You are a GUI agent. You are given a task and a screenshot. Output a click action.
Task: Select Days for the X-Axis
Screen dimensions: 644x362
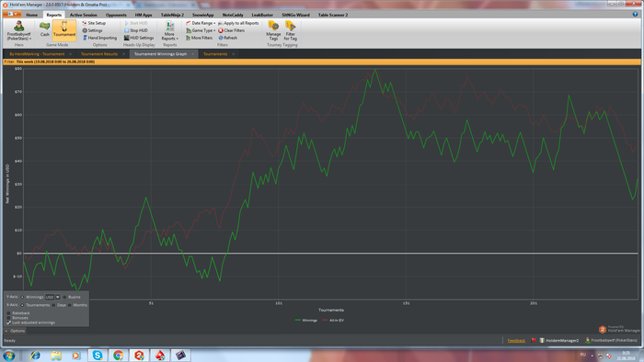point(53,305)
